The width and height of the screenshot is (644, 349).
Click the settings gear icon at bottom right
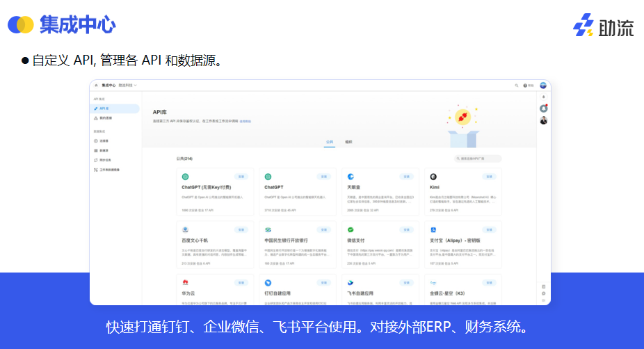click(543, 293)
